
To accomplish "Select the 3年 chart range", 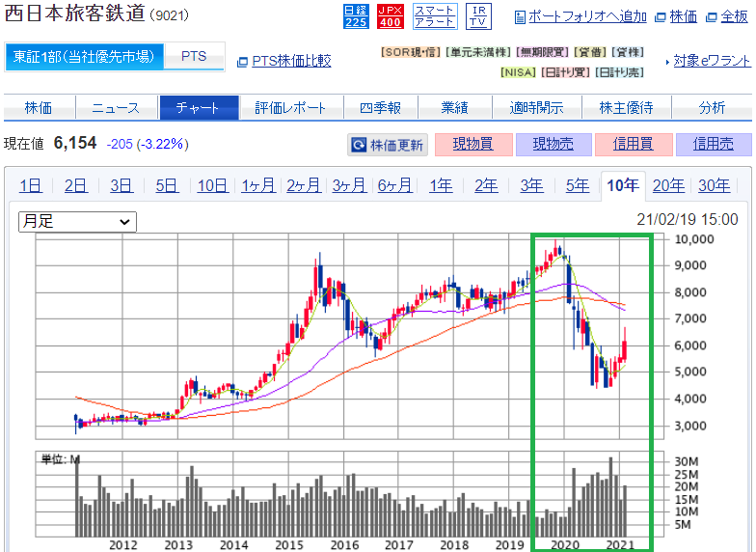I will pos(532,185).
